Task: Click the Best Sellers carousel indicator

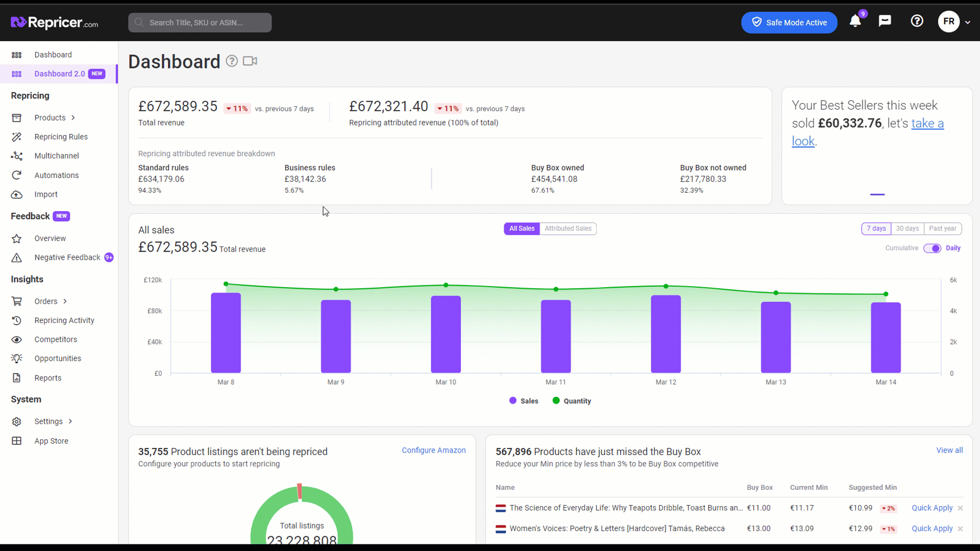Action: pos(877,194)
